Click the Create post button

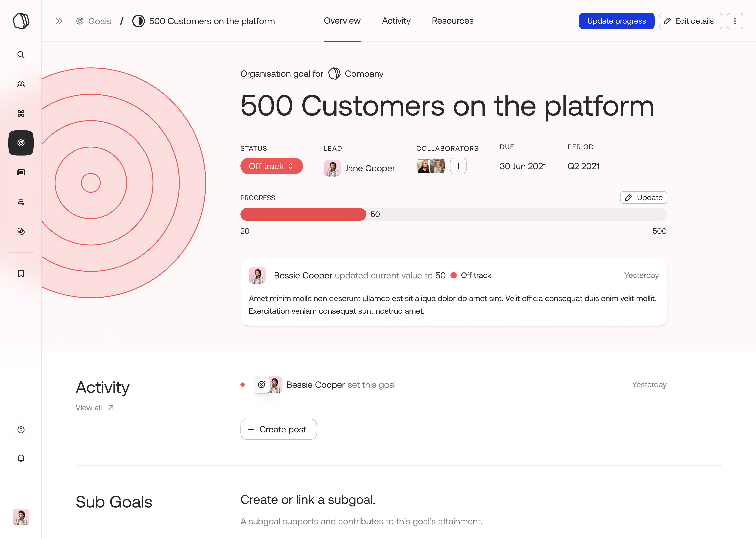(x=278, y=429)
